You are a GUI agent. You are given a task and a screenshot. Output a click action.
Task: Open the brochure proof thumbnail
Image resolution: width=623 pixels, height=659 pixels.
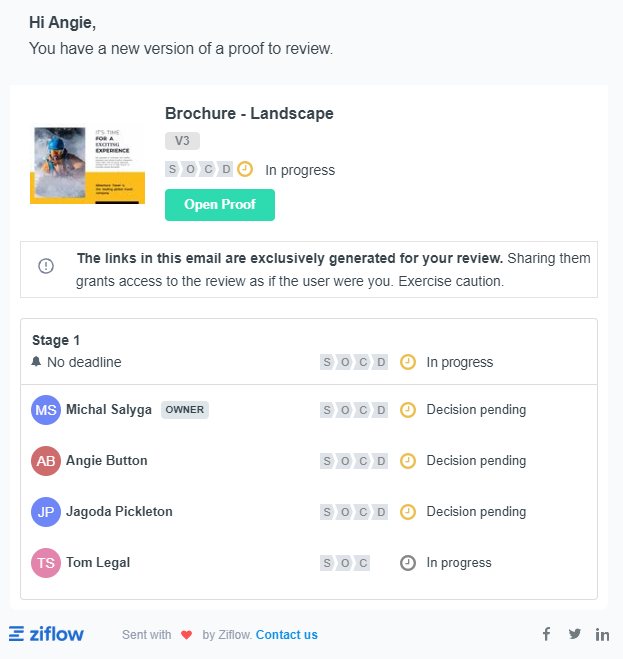pyautogui.click(x=88, y=164)
